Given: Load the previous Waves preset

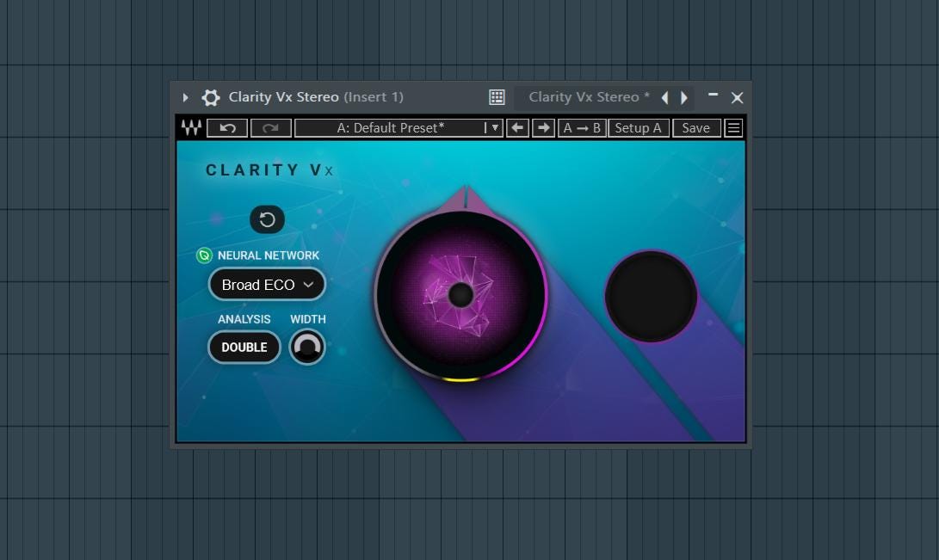Looking at the screenshot, I should [517, 128].
